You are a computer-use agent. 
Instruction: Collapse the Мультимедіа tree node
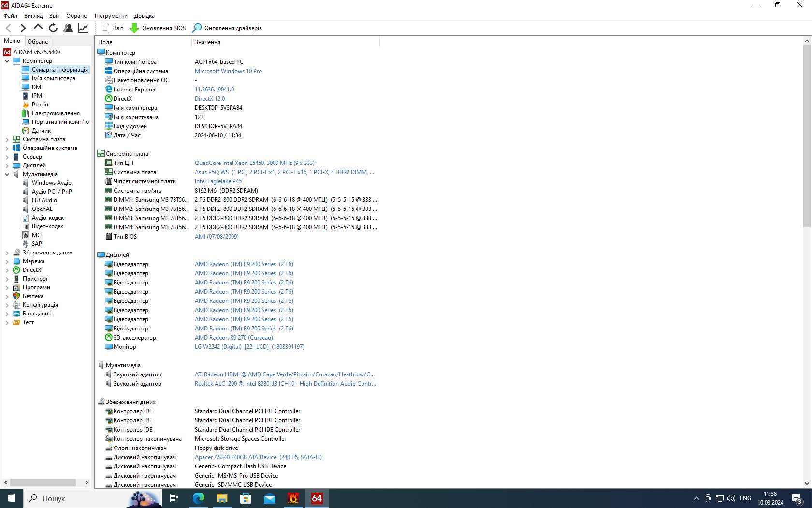coord(7,174)
